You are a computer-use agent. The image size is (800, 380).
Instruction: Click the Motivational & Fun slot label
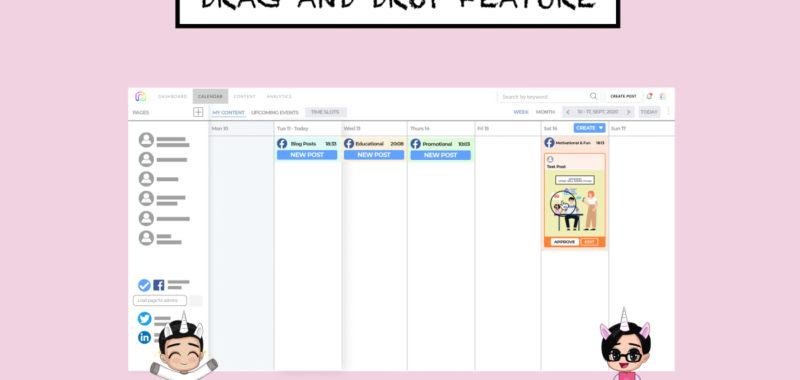pos(574,143)
